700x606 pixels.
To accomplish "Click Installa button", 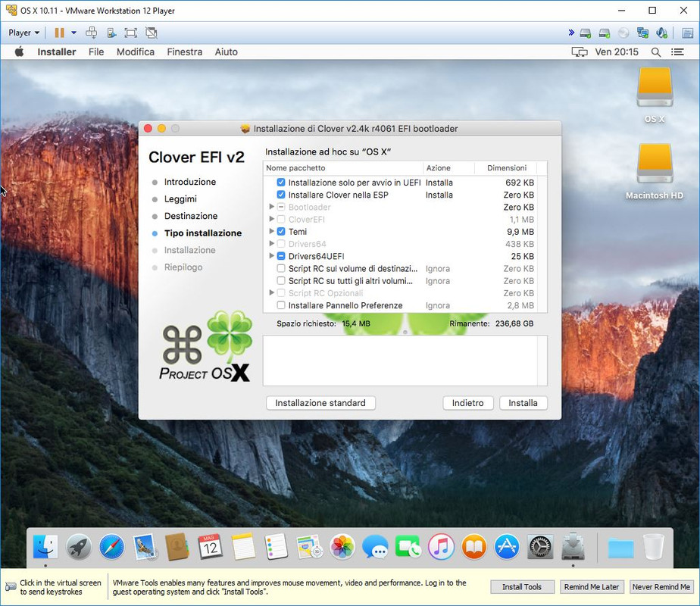I will coord(523,403).
